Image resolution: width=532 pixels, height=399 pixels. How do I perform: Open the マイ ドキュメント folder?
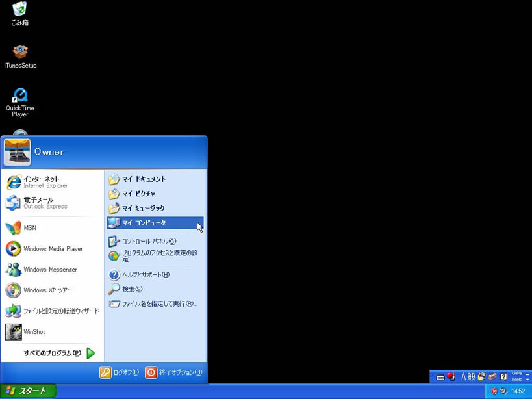(155, 179)
